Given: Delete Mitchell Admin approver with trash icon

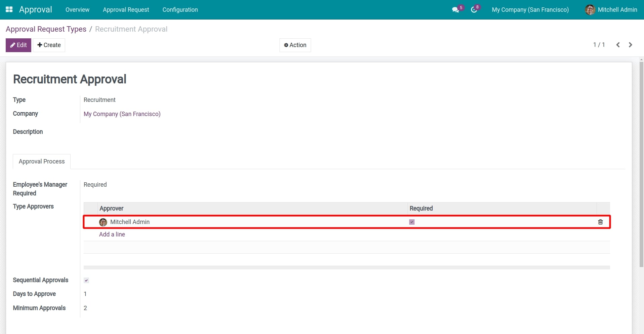Looking at the screenshot, I should click(x=600, y=222).
